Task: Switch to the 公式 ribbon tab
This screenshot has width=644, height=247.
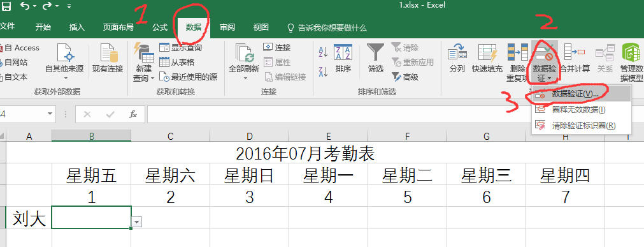Action: (160, 27)
